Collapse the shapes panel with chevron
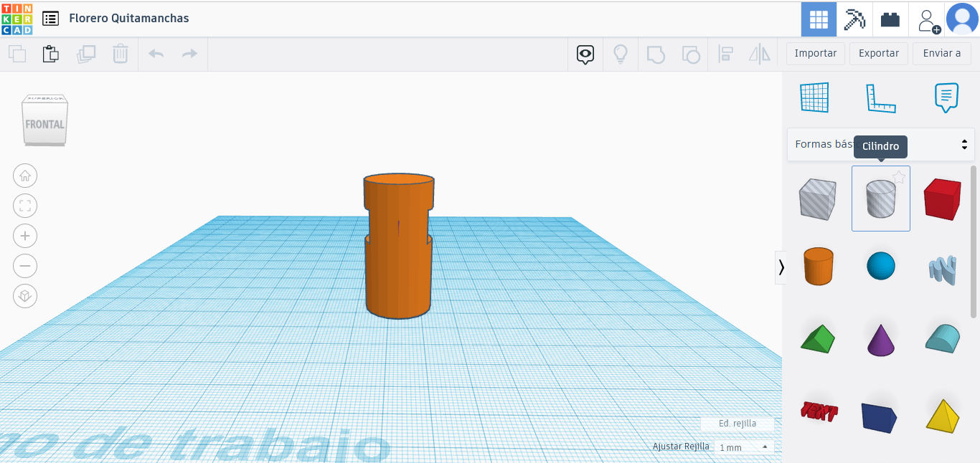Image resolution: width=980 pixels, height=463 pixels. coord(781,267)
